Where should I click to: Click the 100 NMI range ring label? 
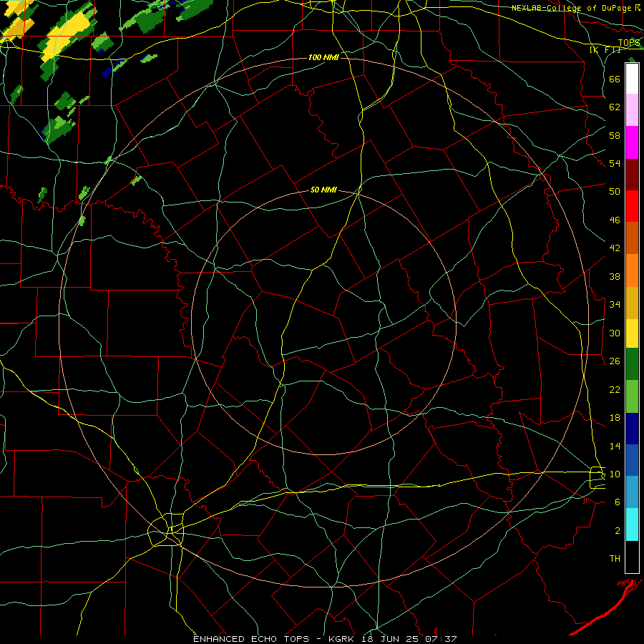tap(323, 57)
